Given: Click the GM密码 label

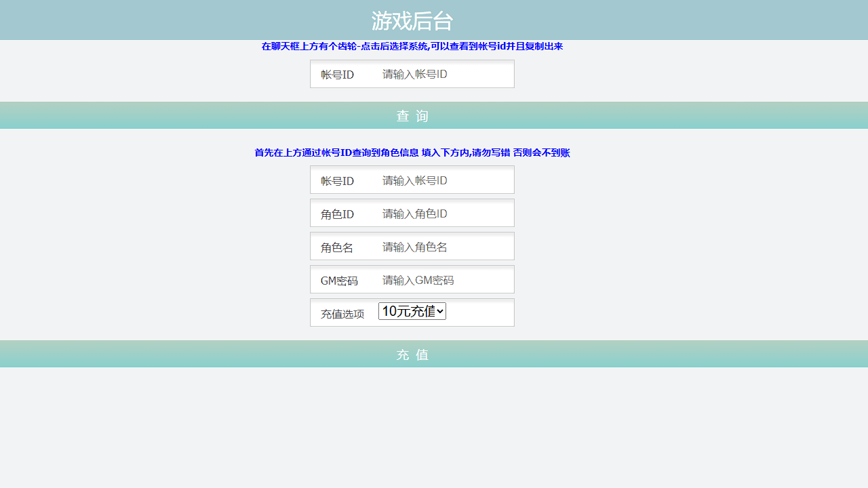Looking at the screenshot, I should [x=340, y=279].
